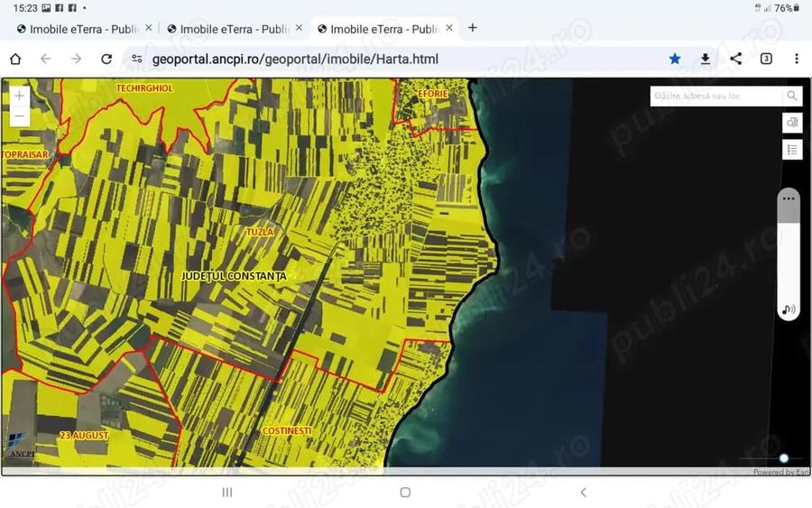Open a new browser tab
This screenshot has width=812, height=508.
(472, 28)
